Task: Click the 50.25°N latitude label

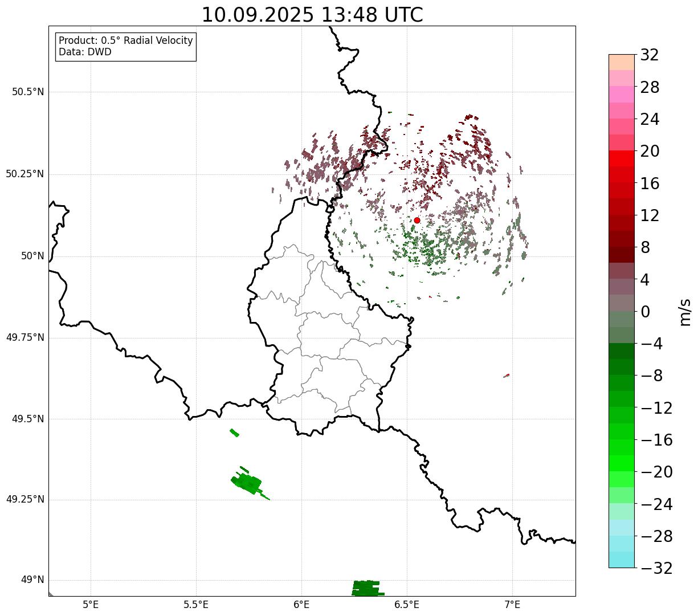Action: tap(25, 174)
